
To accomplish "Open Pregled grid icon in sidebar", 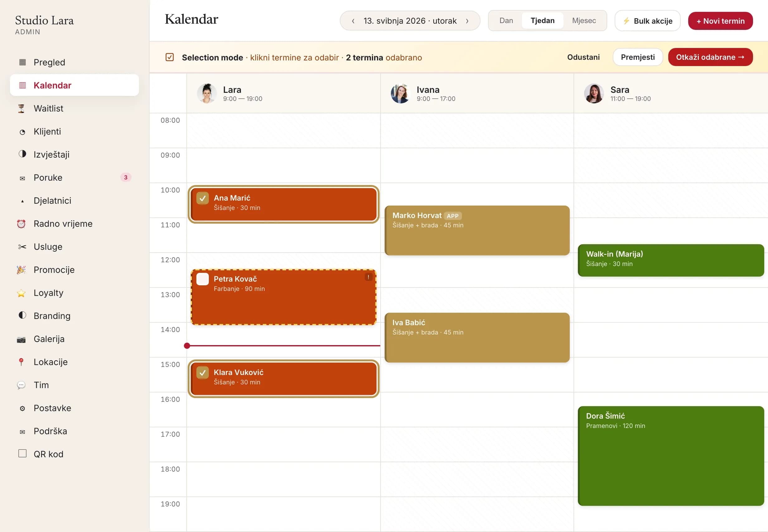I will (x=22, y=62).
